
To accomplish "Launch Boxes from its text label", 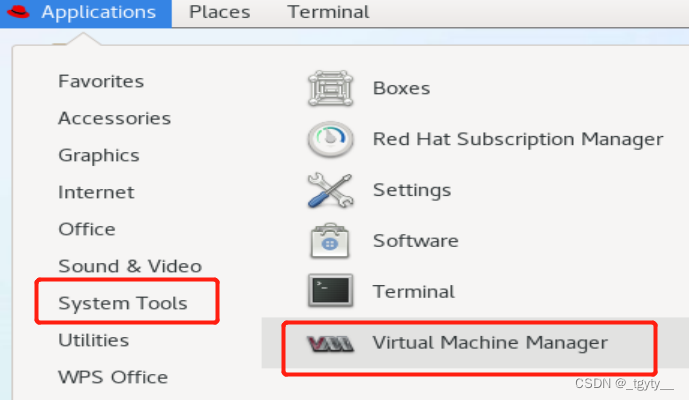I will point(401,88).
